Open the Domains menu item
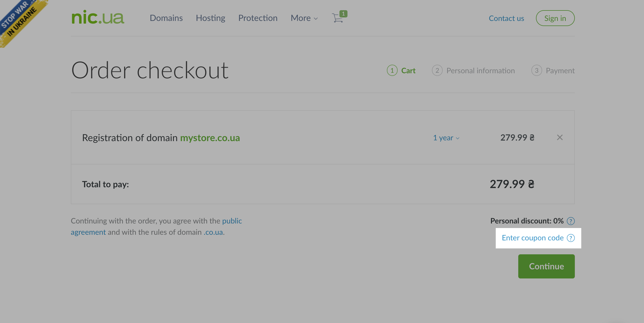644x323 pixels. (166, 18)
